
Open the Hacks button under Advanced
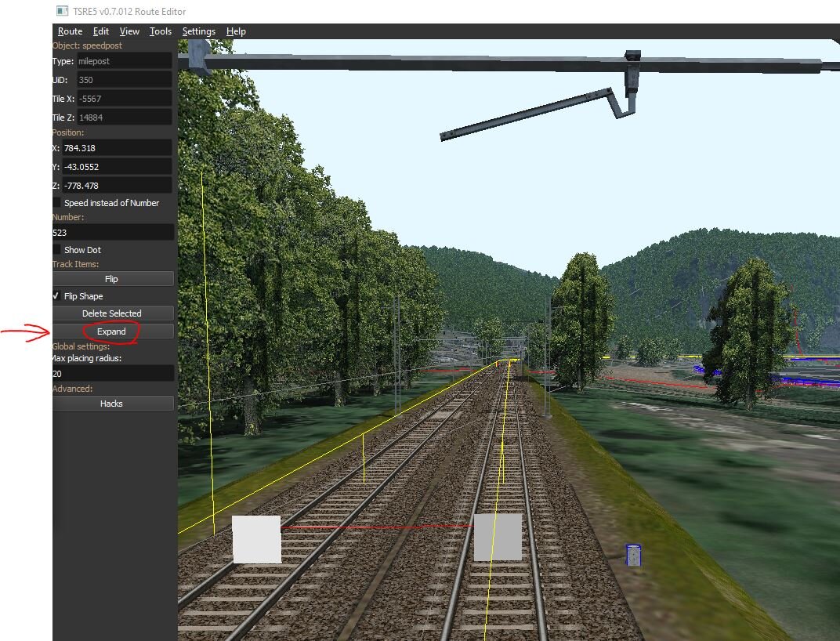[x=112, y=404]
